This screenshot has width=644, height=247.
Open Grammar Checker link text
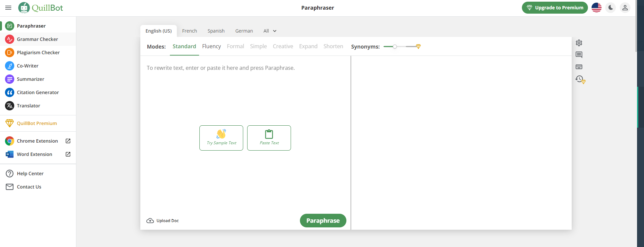point(37,39)
